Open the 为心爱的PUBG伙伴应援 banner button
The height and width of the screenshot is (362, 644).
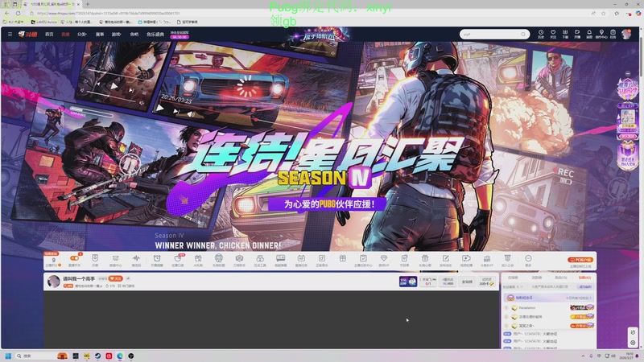[x=328, y=204]
